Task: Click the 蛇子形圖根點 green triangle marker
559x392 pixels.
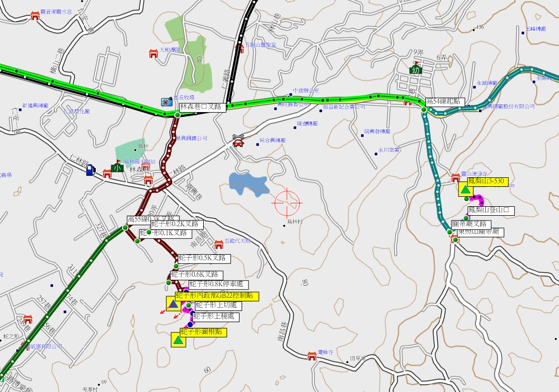Action: pyautogui.click(x=178, y=339)
